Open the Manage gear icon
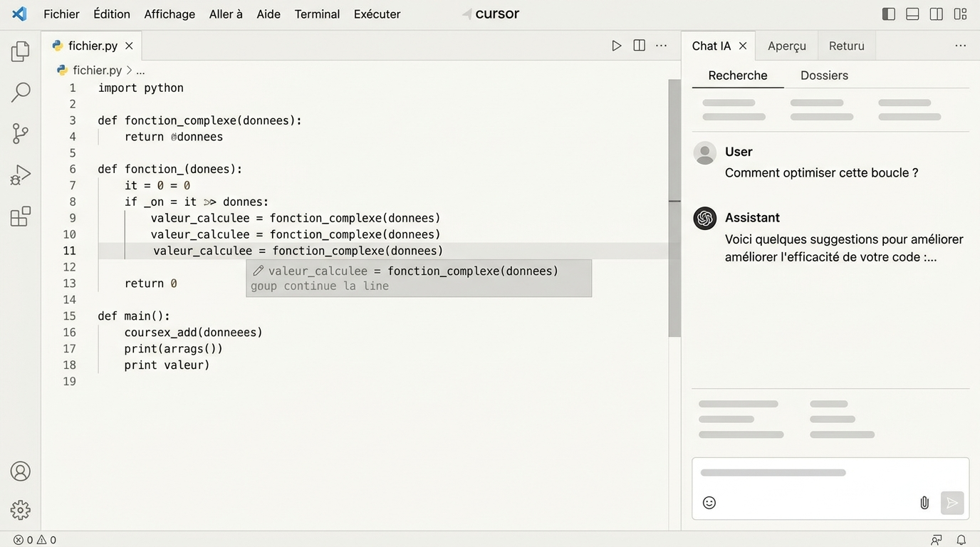 (x=21, y=510)
